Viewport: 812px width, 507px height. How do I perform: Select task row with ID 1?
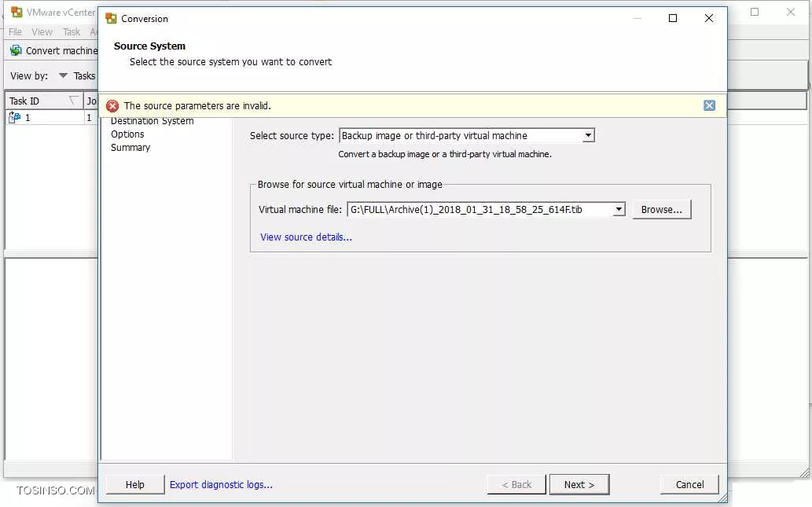point(51,118)
